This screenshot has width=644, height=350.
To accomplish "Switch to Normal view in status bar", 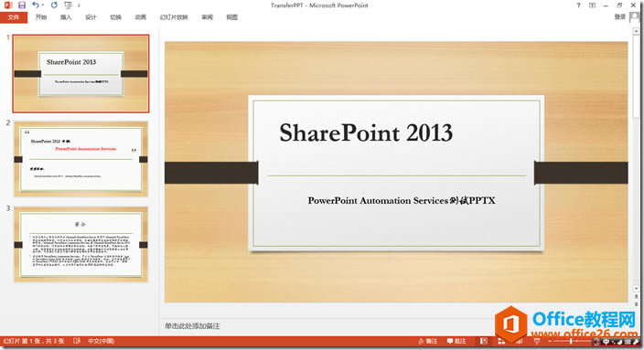I will click(x=484, y=341).
